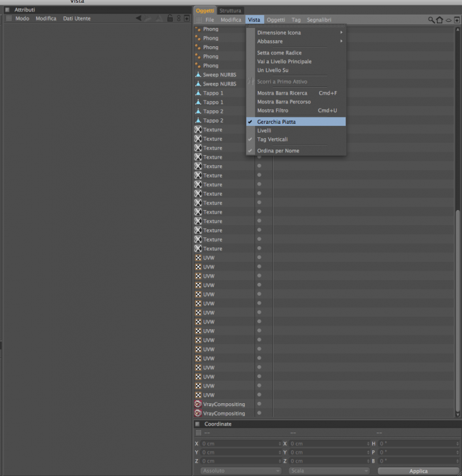The width and height of the screenshot is (462, 476).
Task: Open File menu in Oggetti panel
Action: [210, 20]
